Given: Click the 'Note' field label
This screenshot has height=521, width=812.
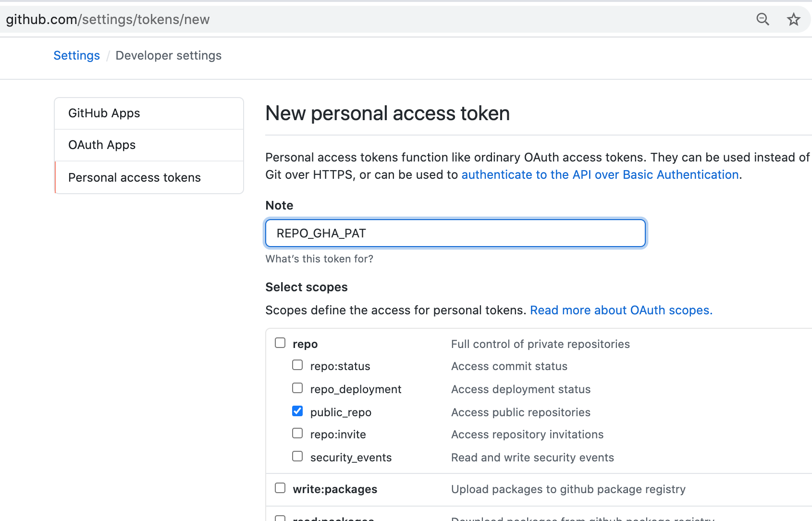Looking at the screenshot, I should point(279,205).
